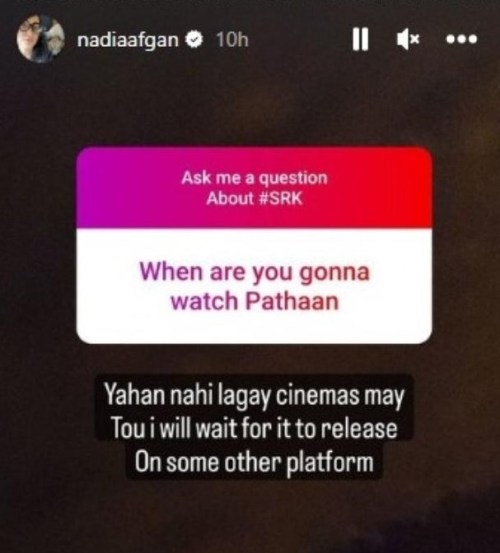500x553 pixels.
Task: Click the verified badge beside nadiaafgan
Action: click(x=194, y=40)
